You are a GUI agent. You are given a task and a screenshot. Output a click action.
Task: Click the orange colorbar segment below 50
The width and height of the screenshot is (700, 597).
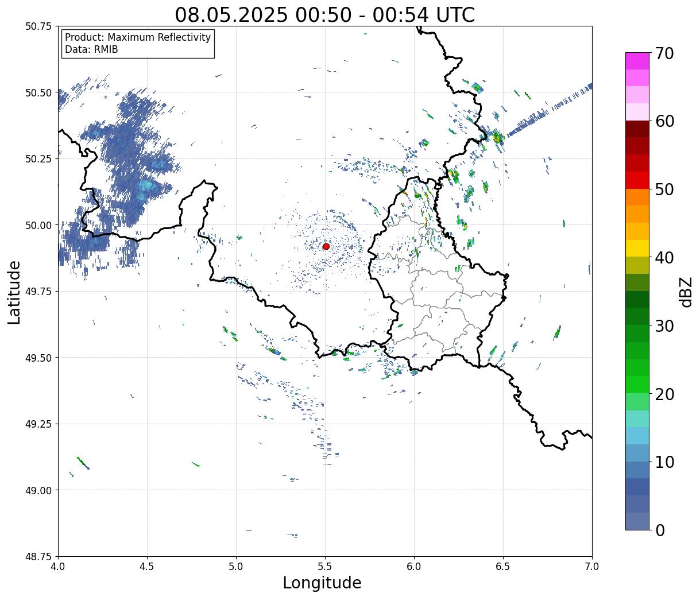coord(637,197)
